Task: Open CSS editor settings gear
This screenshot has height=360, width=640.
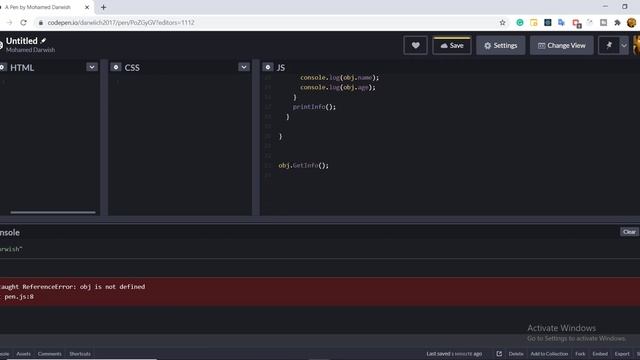Action: coord(116,67)
